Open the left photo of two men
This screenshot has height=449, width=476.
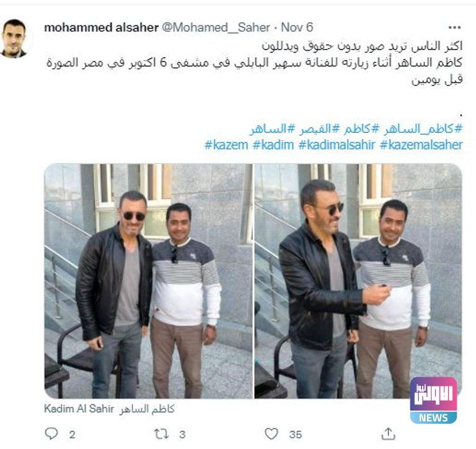tap(149, 281)
